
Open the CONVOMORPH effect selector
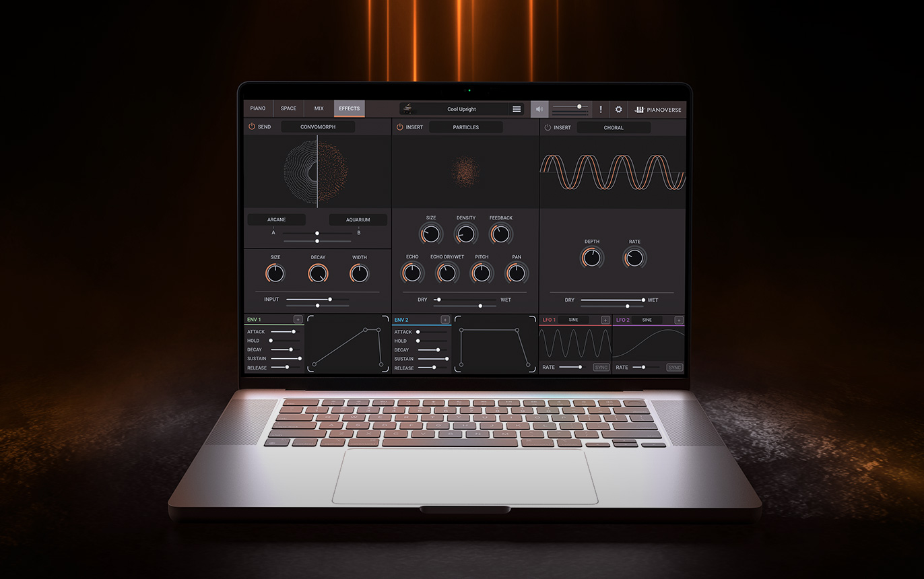[319, 127]
